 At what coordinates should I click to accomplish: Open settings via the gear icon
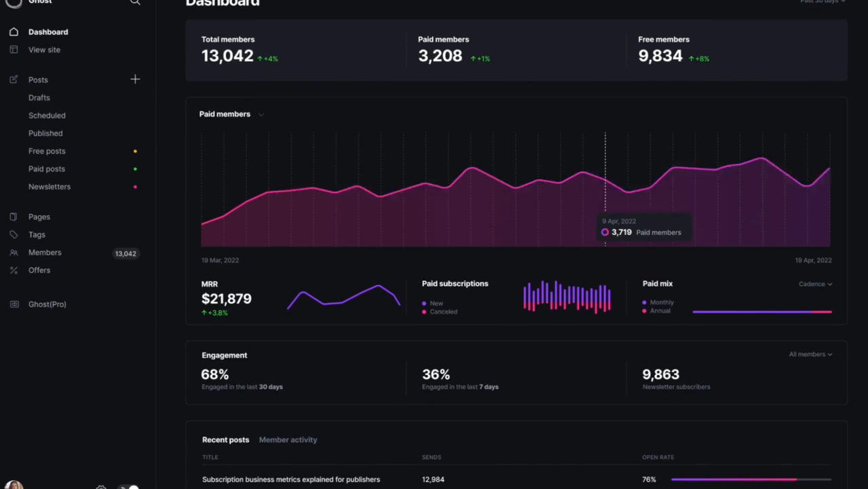(x=101, y=486)
